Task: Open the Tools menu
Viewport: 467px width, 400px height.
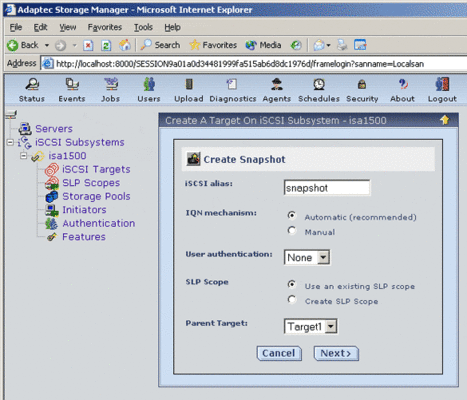Action: [x=143, y=27]
